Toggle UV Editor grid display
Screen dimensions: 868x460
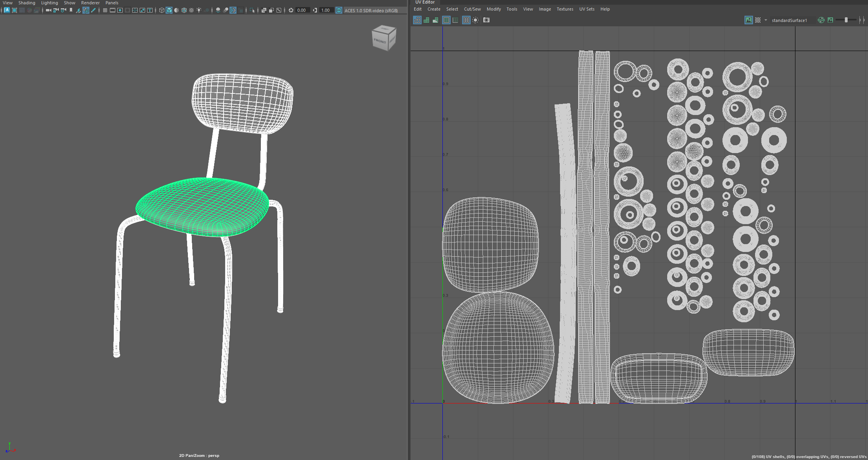[466, 20]
